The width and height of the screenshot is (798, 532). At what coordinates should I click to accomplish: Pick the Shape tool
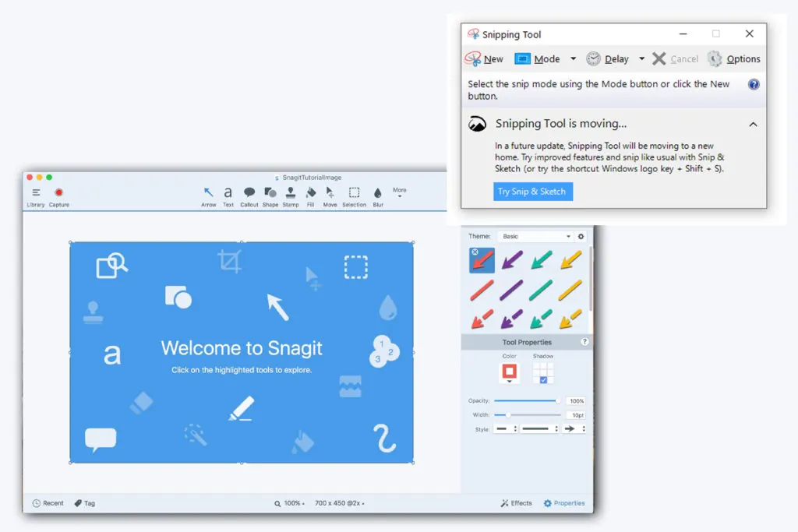(270, 196)
